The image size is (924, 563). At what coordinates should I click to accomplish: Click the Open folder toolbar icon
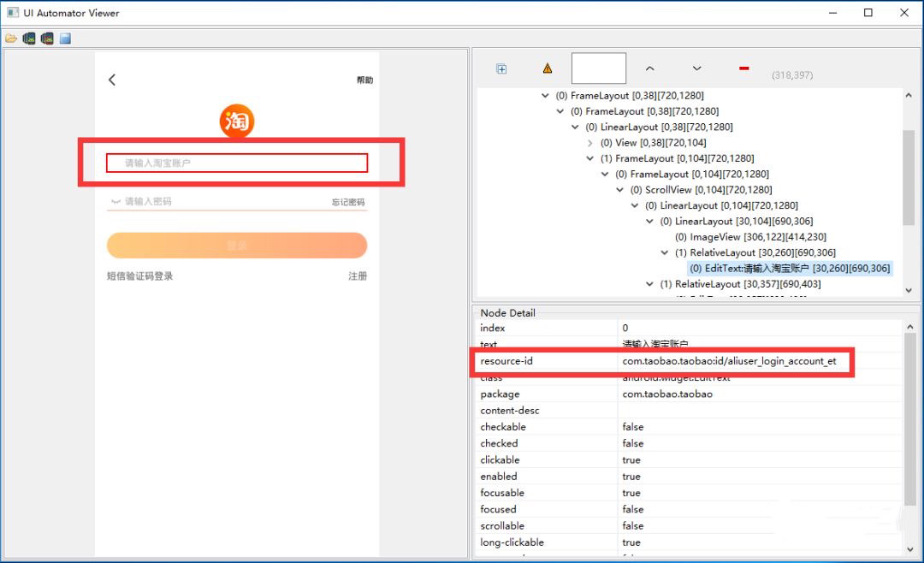click(11, 39)
